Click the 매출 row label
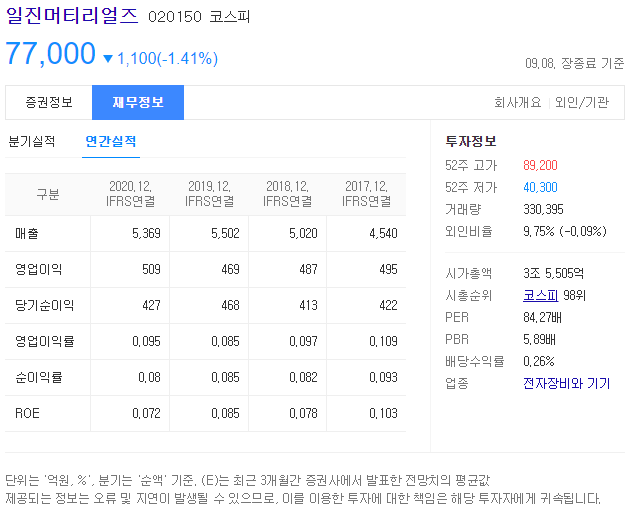 click(27, 233)
